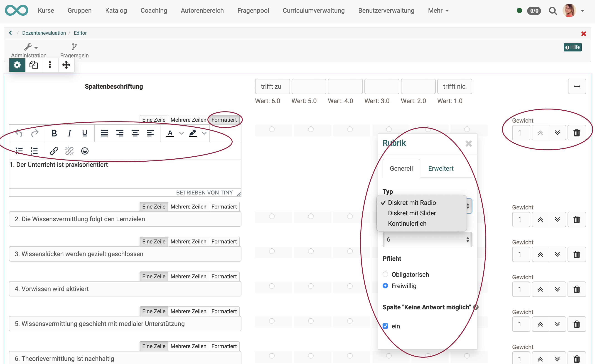Switch row 2 to Mehrere Zeilen
Image resolution: width=595 pixels, height=364 pixels.
pos(188,206)
